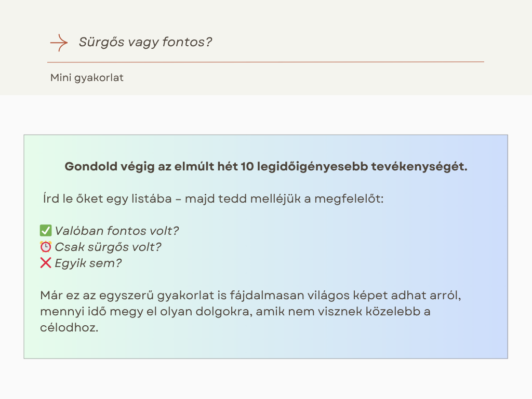Image resolution: width=532 pixels, height=399 pixels.
Task: Click the green checkmark emoji
Action: tap(46, 231)
